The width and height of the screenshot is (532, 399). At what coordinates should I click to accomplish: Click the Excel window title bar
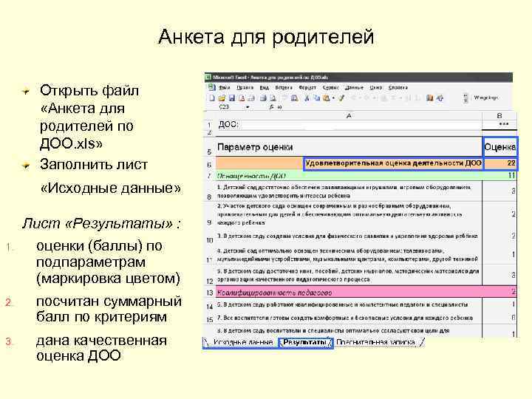tap(358, 78)
